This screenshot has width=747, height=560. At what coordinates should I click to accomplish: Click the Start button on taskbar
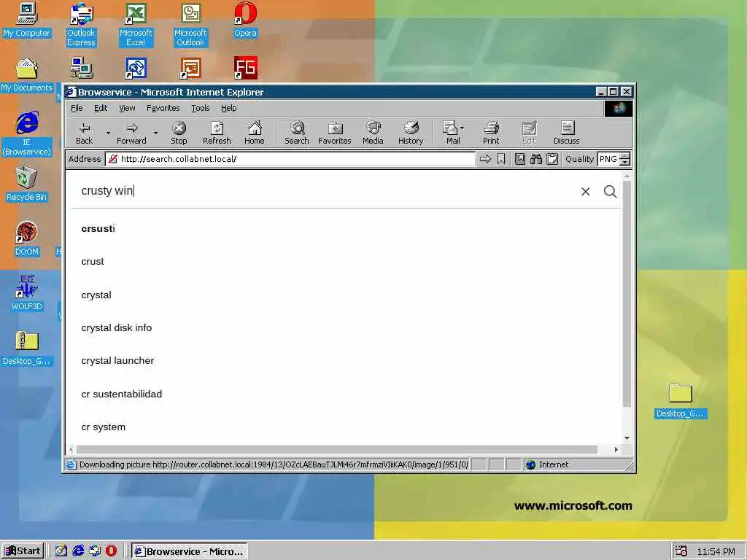click(23, 551)
